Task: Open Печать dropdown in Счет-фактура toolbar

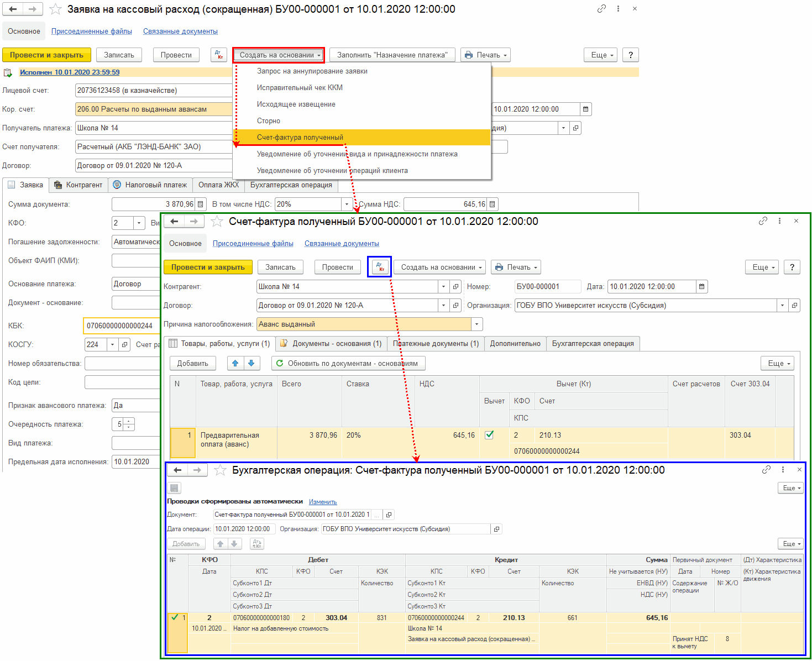Action: [516, 267]
